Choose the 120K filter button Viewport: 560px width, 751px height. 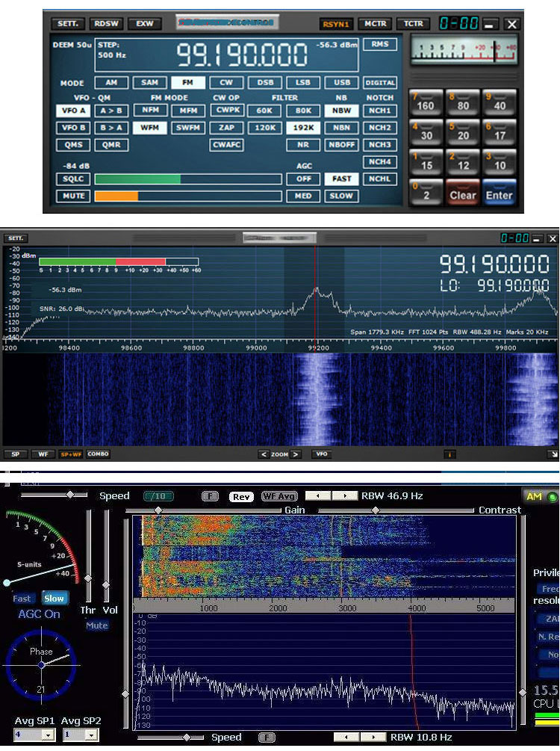[x=265, y=127]
